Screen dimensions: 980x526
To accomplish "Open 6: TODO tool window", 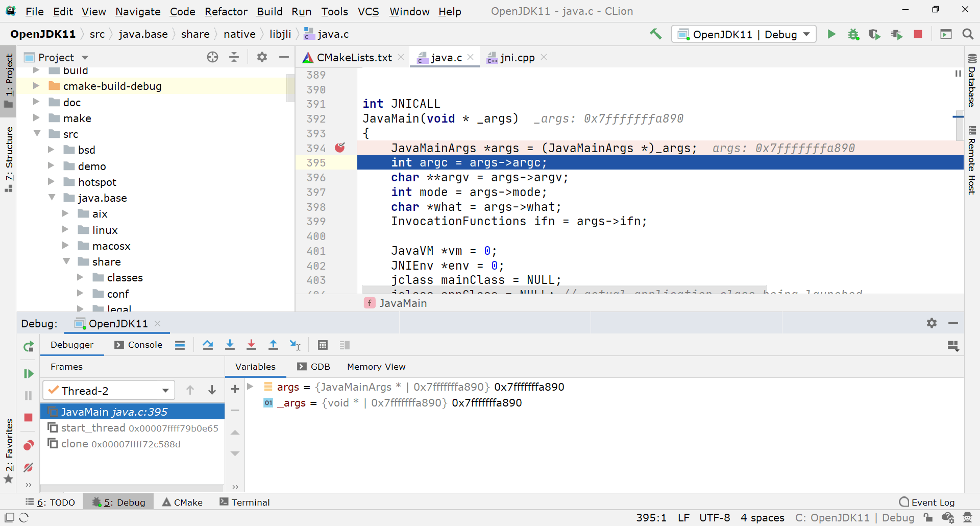I will (x=50, y=503).
